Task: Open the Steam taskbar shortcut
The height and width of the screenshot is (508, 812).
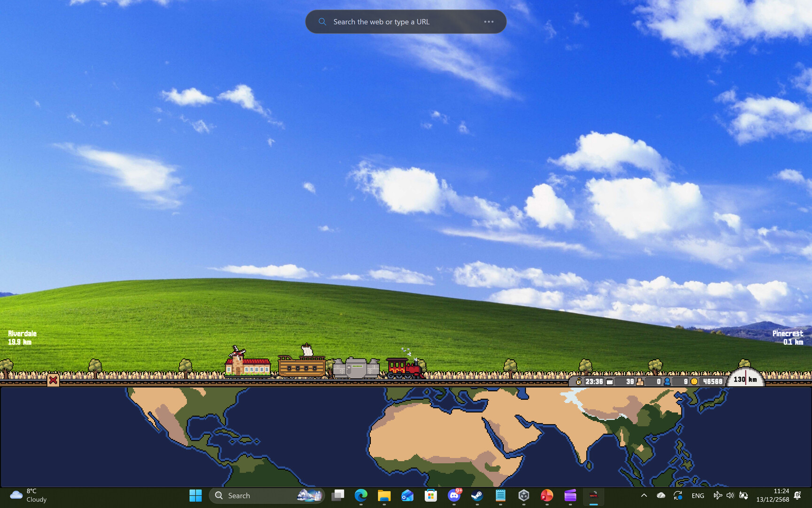Action: [477, 495]
